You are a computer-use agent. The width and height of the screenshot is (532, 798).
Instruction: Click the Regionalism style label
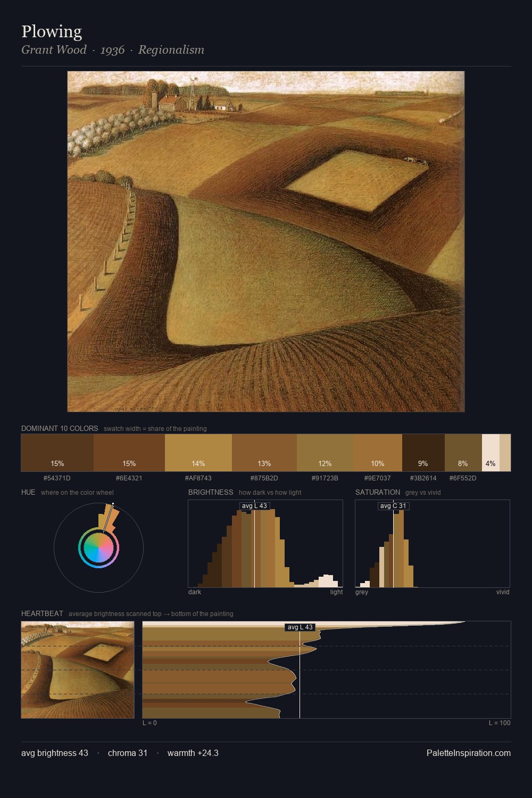click(171, 50)
